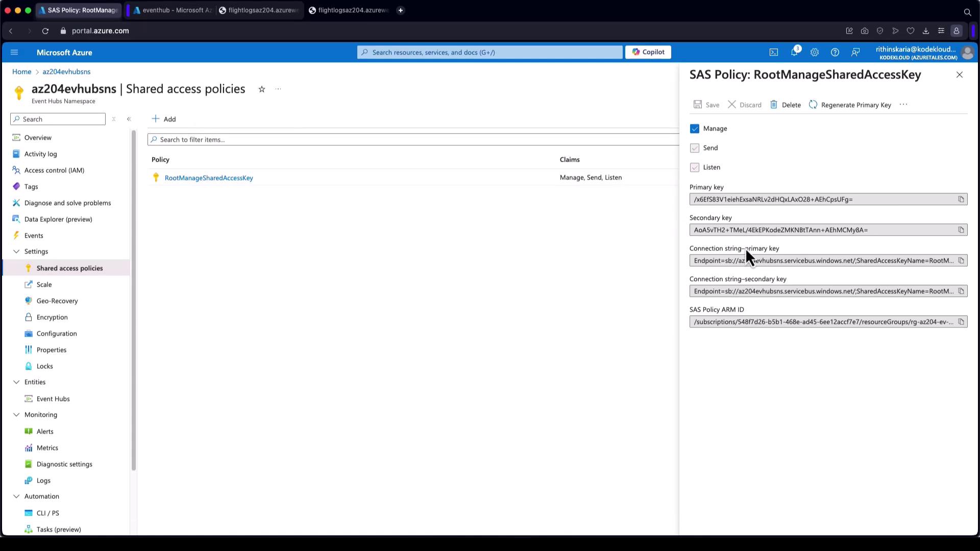Toggle the Manage checkbox
980x551 pixels.
tap(695, 129)
